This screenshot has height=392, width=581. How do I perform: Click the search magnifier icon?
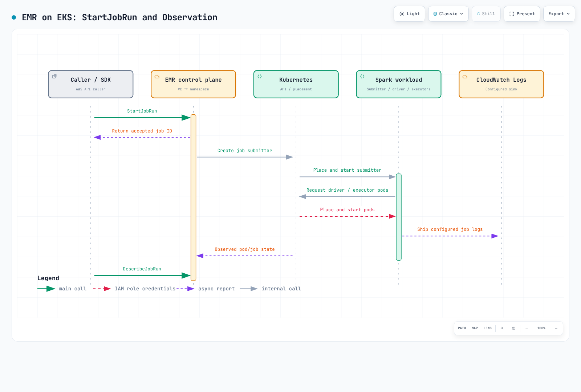502,328
